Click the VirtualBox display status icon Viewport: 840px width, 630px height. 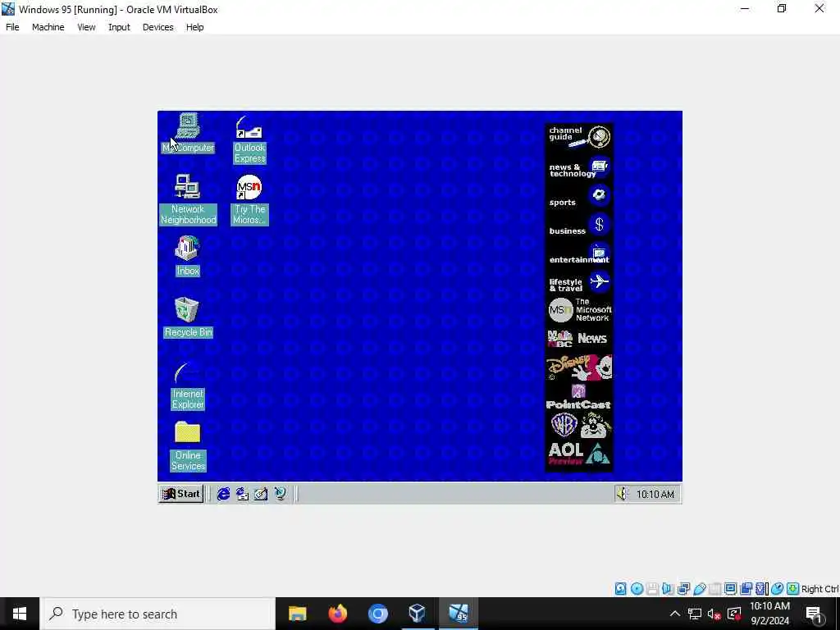(730, 589)
